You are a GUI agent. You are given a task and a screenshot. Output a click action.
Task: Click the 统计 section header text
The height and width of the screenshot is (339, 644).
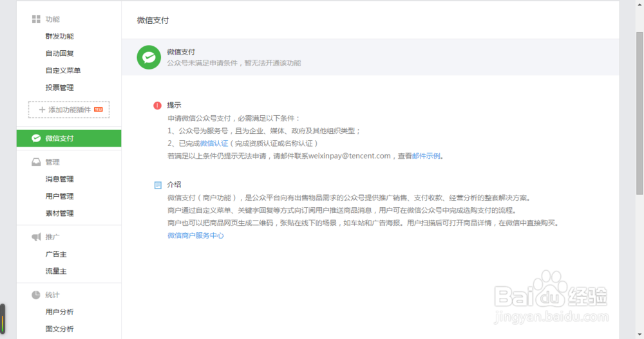tap(53, 295)
